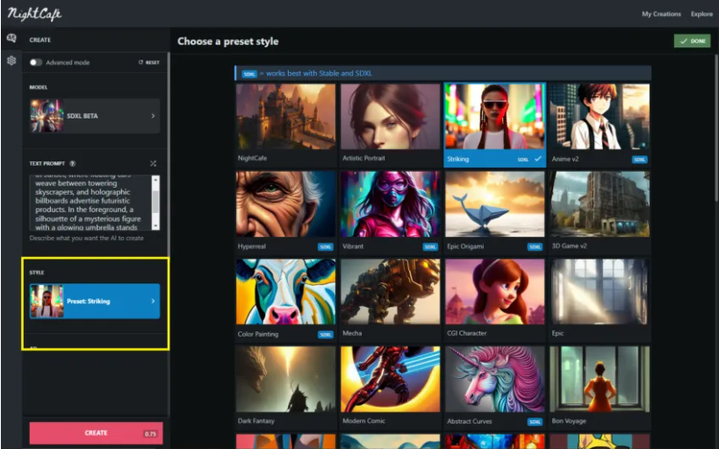Click the SDXL badge in info banner
The image size is (719, 449).
(249, 74)
